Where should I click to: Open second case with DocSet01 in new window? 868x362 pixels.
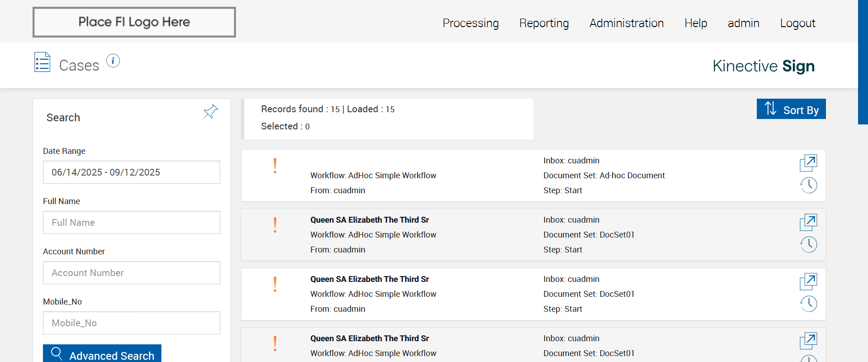pyautogui.click(x=808, y=222)
